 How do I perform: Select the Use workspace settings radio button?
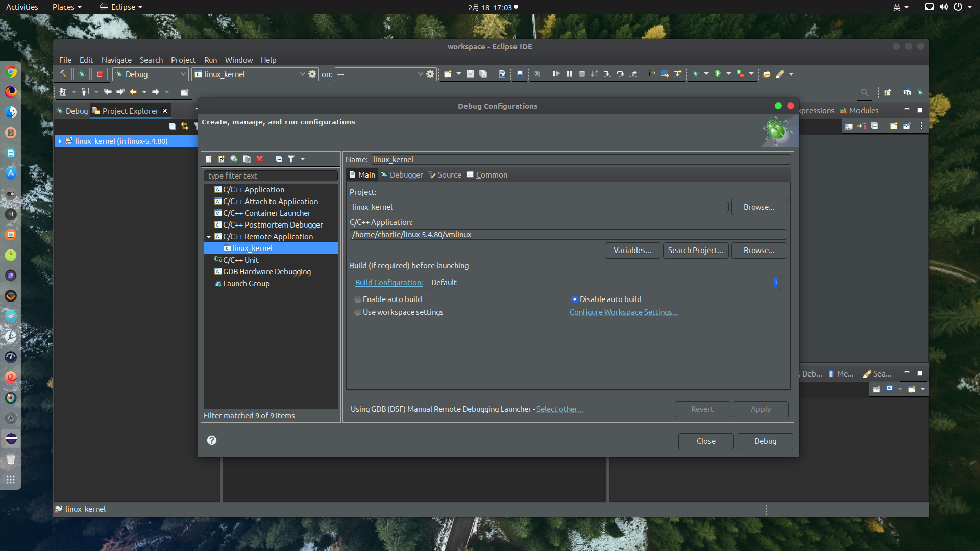358,312
